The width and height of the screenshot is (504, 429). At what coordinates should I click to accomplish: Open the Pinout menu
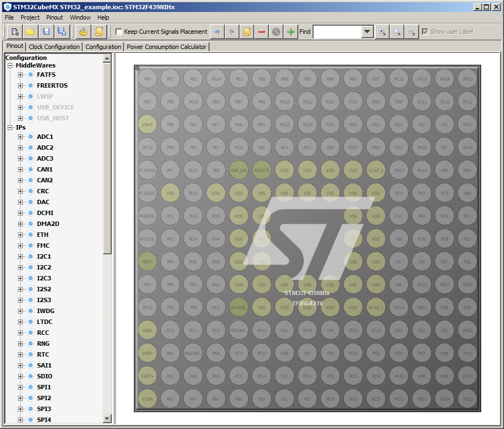54,17
